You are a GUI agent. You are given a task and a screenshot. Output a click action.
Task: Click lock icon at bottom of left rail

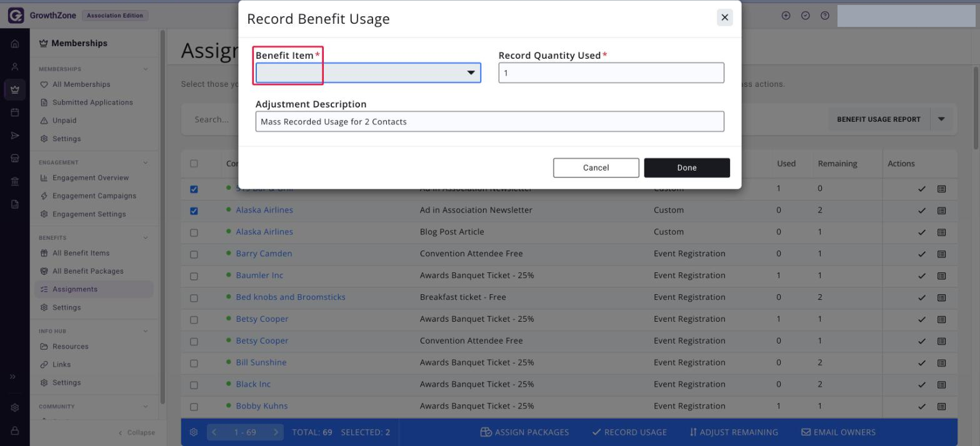[15, 430]
